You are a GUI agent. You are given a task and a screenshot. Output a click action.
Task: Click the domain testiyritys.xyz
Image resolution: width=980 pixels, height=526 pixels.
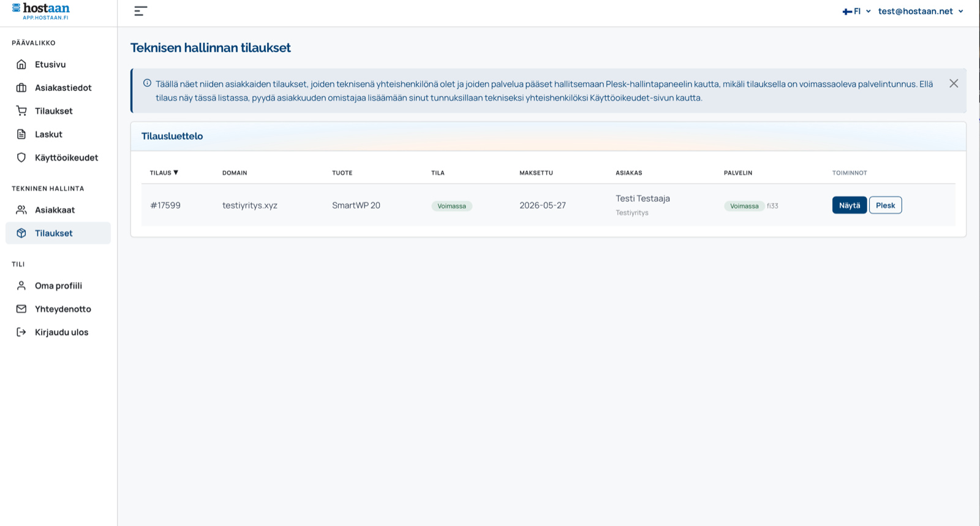(250, 205)
